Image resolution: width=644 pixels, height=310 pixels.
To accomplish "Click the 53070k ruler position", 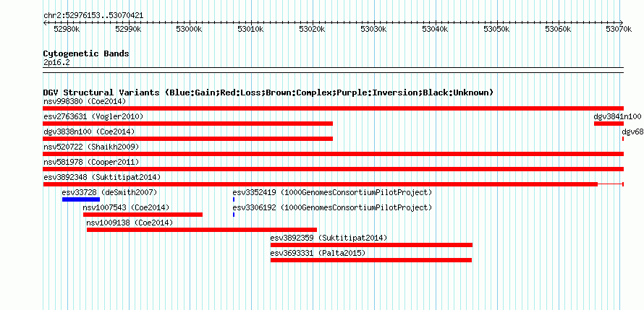I will (x=619, y=29).
